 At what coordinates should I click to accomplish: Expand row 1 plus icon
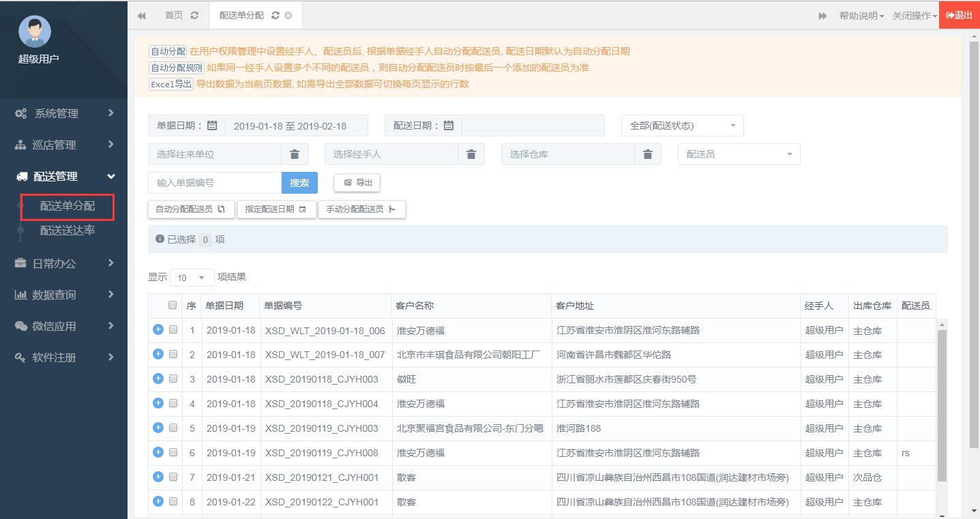158,329
